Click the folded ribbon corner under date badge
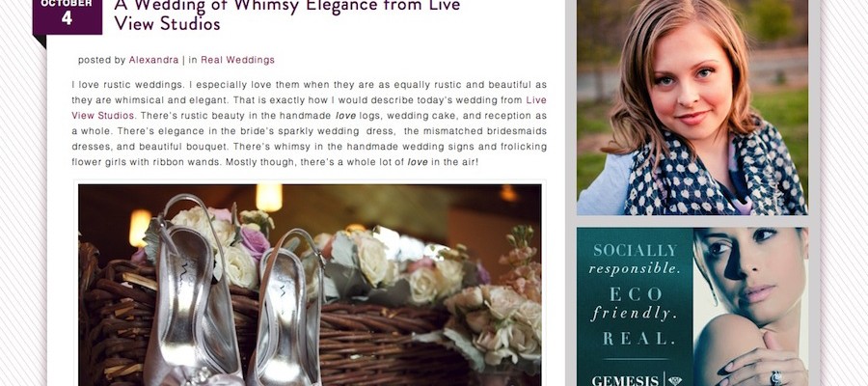This screenshot has height=386, width=868. tap(40, 41)
